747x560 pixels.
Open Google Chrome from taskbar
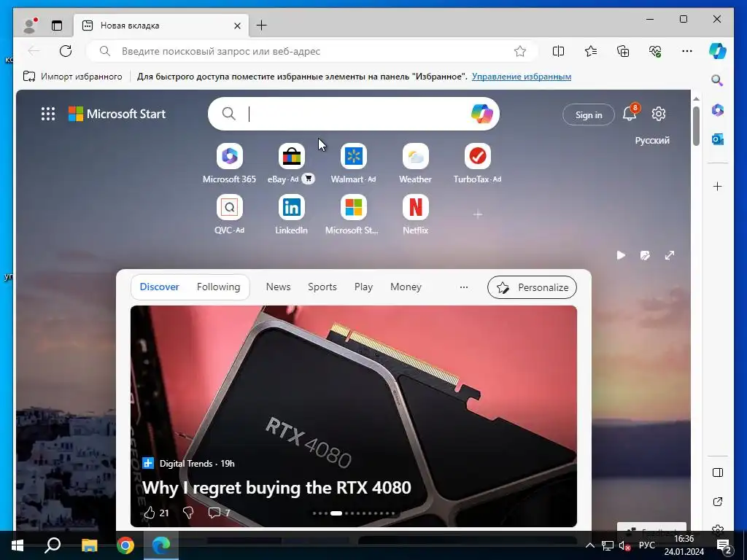(x=125, y=545)
